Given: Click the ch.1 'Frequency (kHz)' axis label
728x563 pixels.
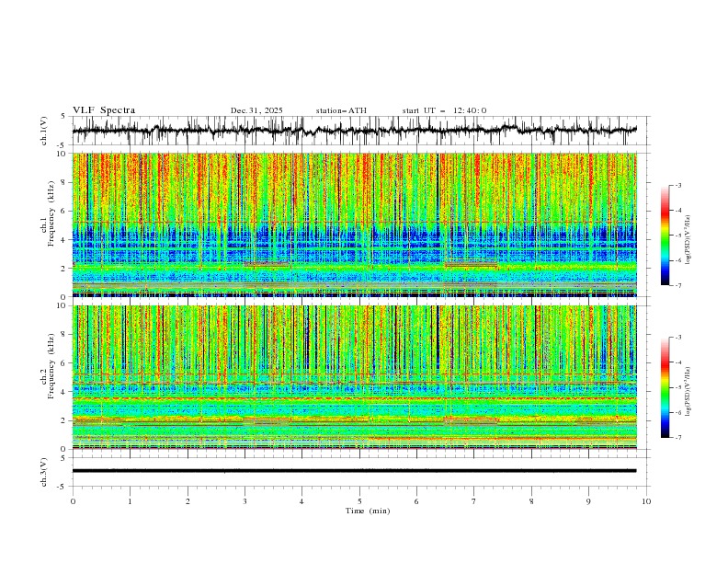Looking at the screenshot, I should coord(51,212).
